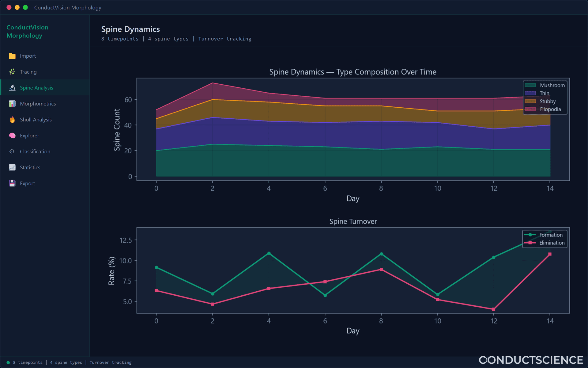Click the 'Mushroom' legend label
The height and width of the screenshot is (368, 588).
point(552,85)
